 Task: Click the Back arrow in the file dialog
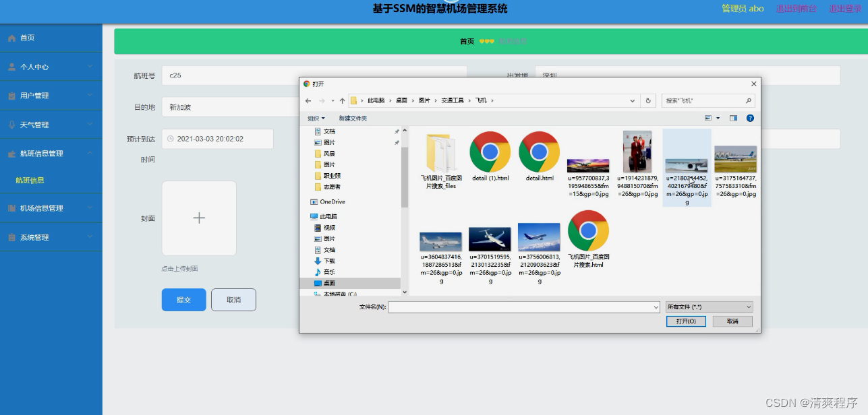pyautogui.click(x=308, y=101)
